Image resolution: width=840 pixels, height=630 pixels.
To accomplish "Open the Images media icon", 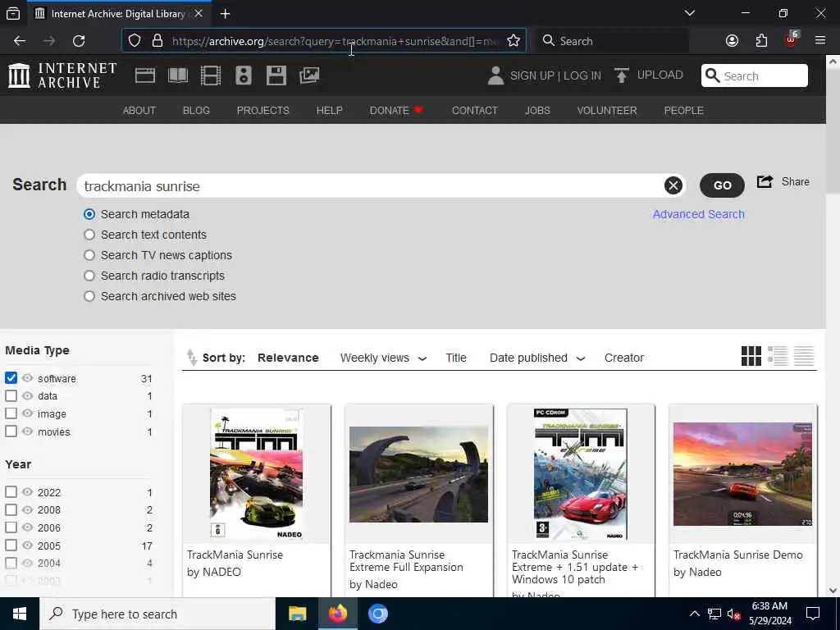I will click(309, 75).
